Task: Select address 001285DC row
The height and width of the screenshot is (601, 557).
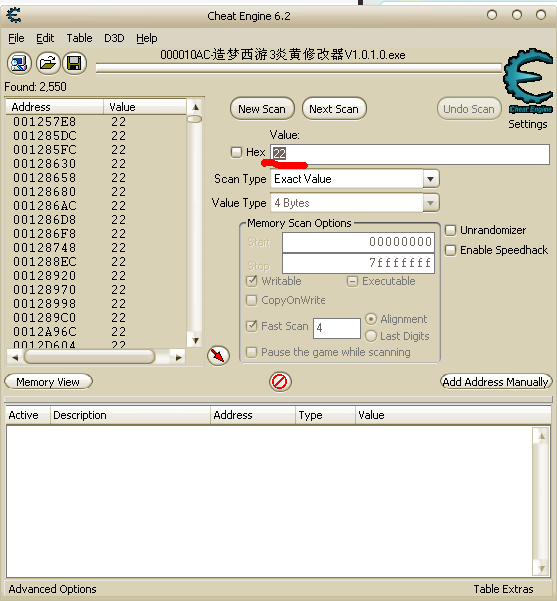Action: tap(96, 136)
